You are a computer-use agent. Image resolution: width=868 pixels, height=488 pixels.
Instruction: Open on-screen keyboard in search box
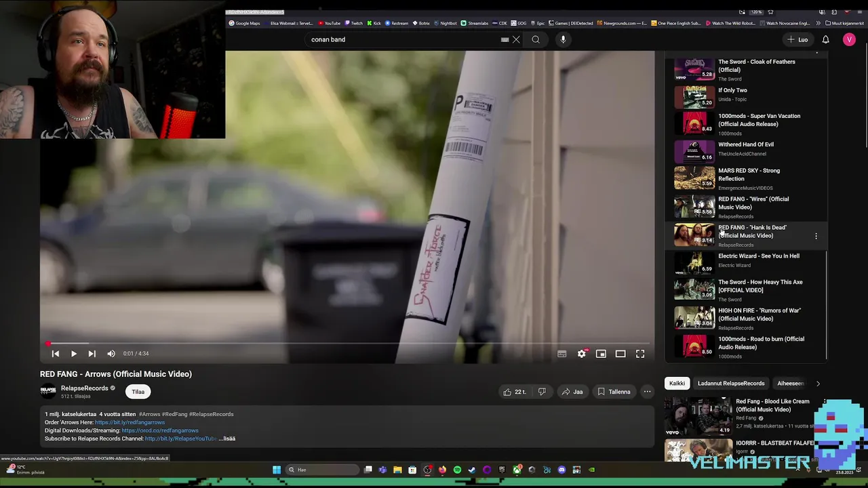505,39
